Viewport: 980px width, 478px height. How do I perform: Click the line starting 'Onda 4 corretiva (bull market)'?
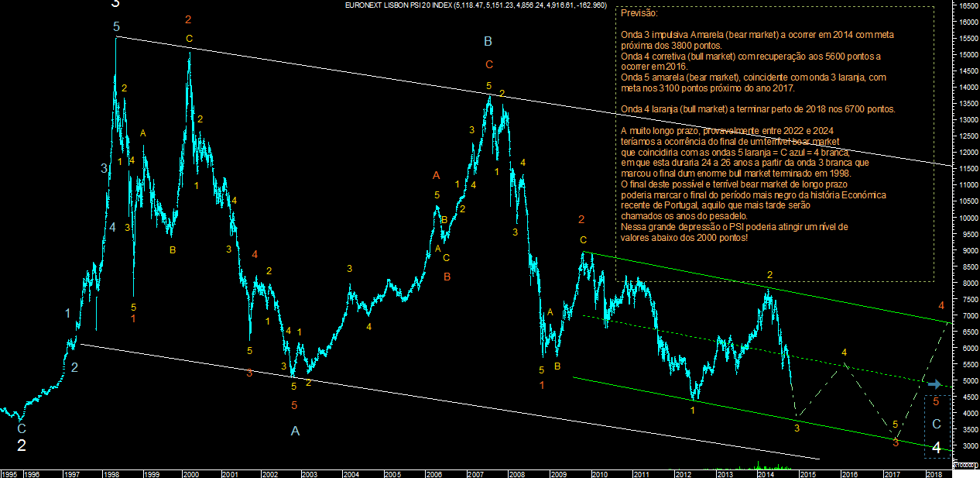[x=751, y=56]
